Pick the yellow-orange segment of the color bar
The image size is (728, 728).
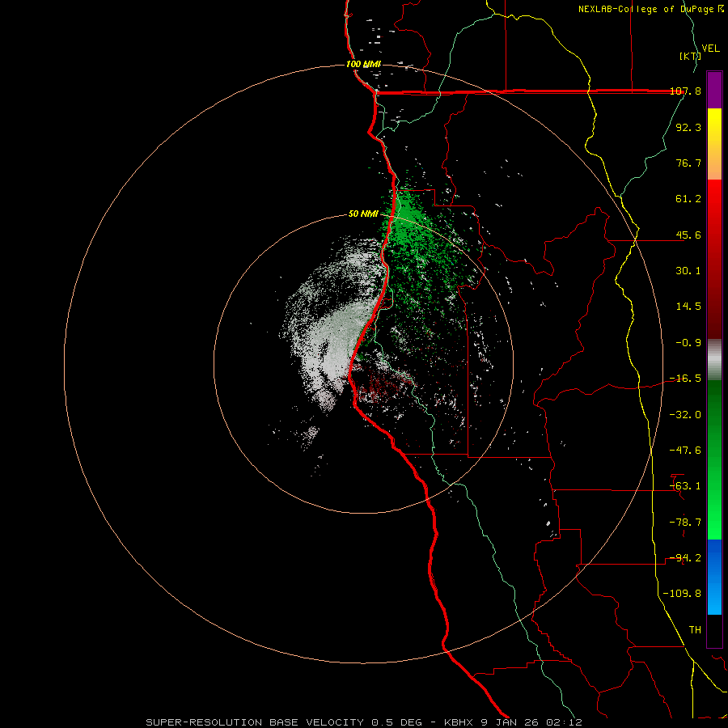click(x=714, y=144)
